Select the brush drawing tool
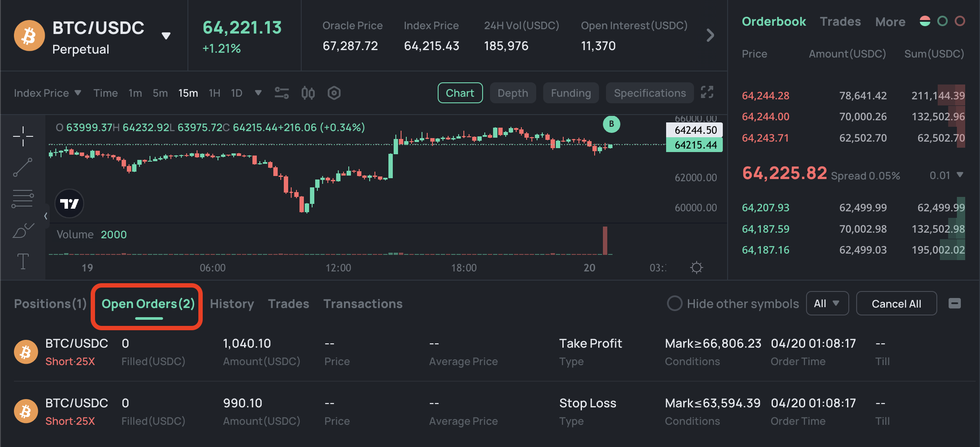 pyautogui.click(x=23, y=231)
